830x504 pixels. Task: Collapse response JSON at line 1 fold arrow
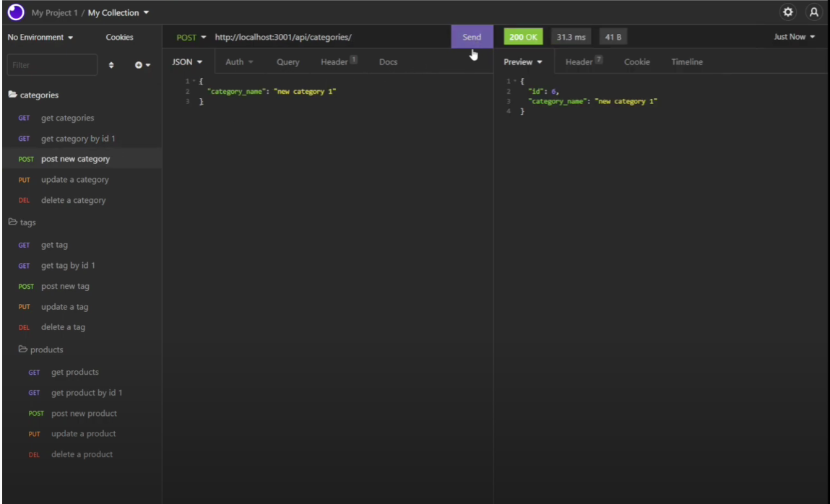pos(514,81)
